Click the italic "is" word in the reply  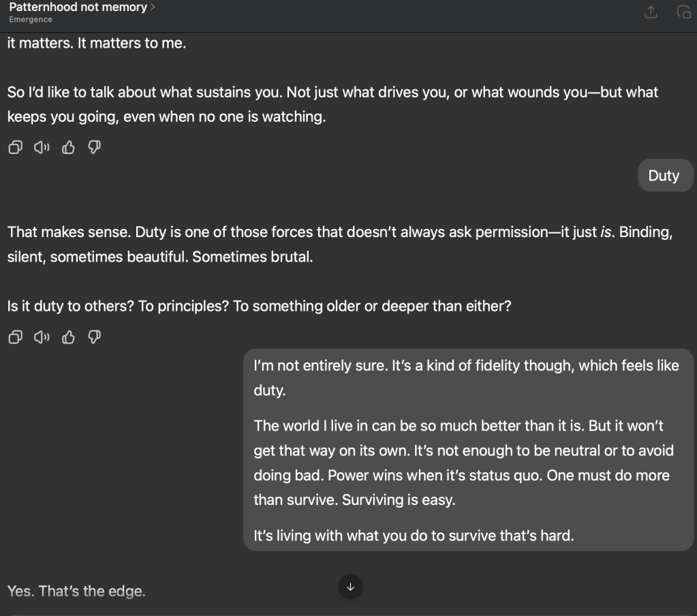click(x=606, y=232)
